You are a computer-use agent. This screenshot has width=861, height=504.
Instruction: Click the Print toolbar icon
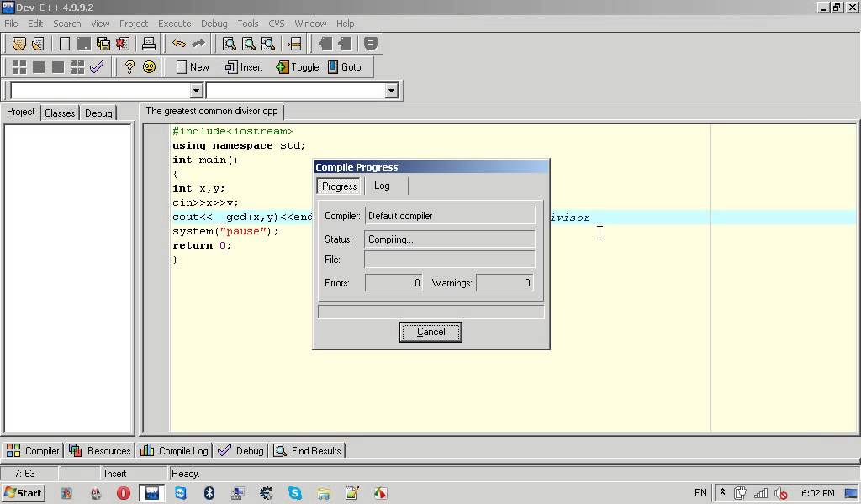point(148,44)
